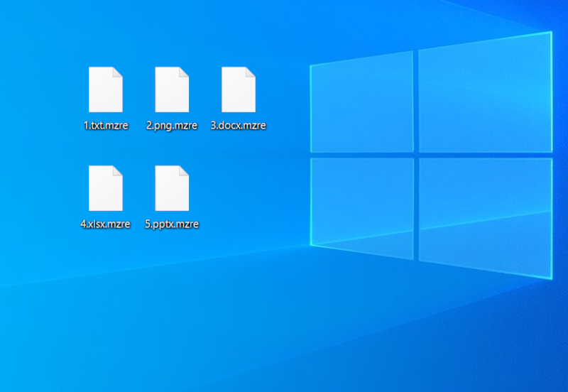
Task: Select the 4.xlsx.mzre file icon
Action: pyautogui.click(x=106, y=188)
